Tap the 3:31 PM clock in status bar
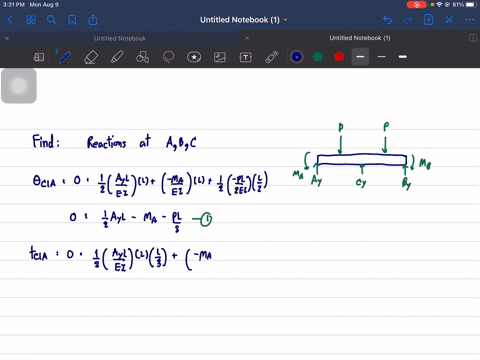Image resolution: width=480 pixels, height=360 pixels. [14, 5]
